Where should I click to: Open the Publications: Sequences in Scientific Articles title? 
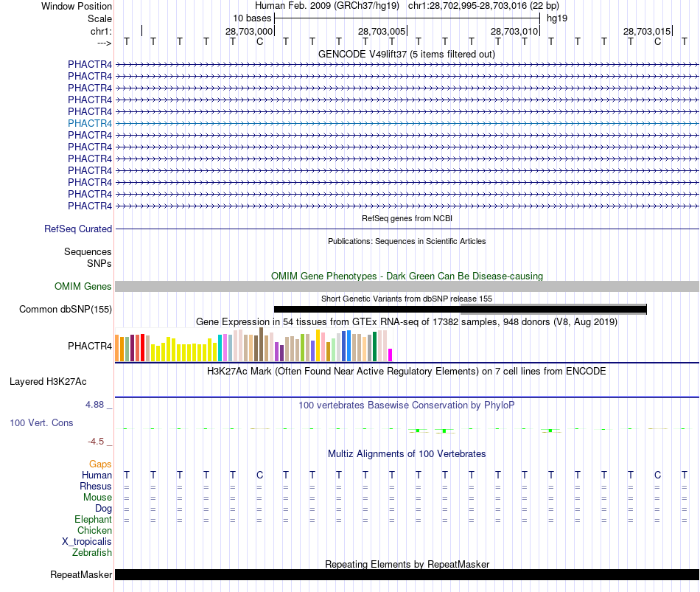pos(407,241)
